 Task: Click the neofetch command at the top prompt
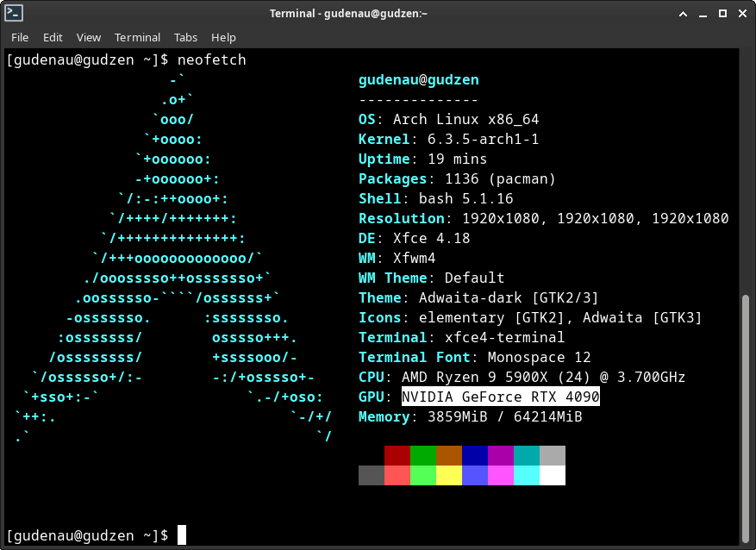212,59
